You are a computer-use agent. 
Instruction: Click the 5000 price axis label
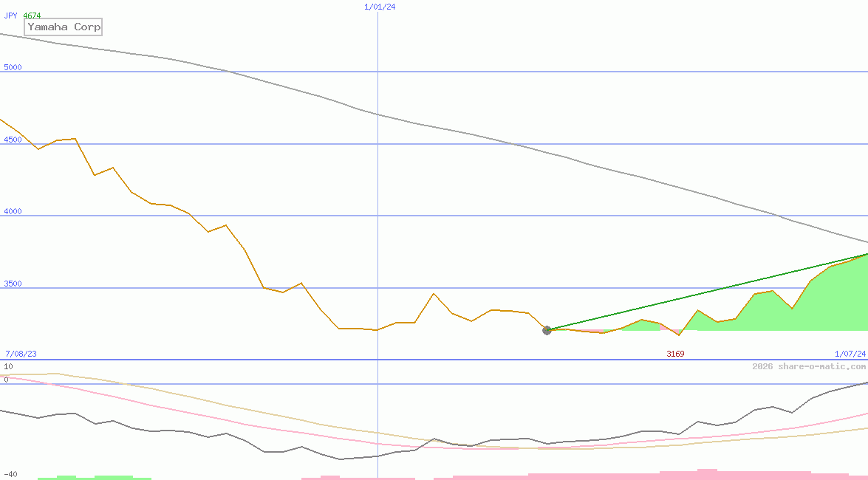click(x=13, y=67)
